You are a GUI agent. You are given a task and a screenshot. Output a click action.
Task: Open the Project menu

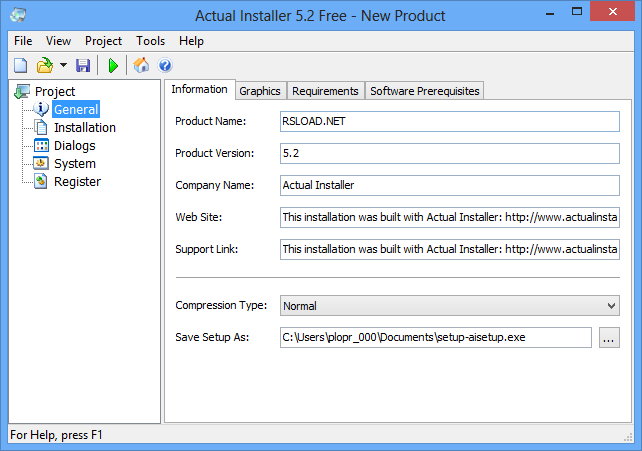pyautogui.click(x=103, y=41)
